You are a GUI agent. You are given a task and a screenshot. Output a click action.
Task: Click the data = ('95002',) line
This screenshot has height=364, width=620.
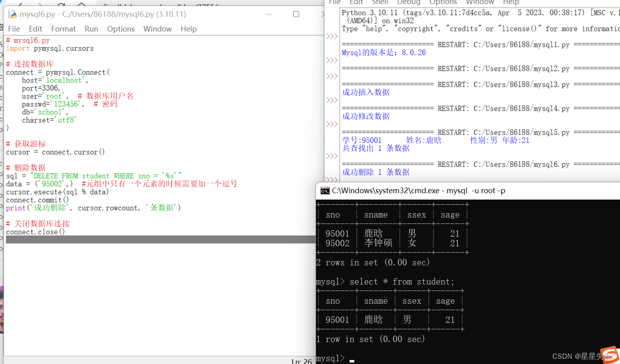click(x=122, y=184)
